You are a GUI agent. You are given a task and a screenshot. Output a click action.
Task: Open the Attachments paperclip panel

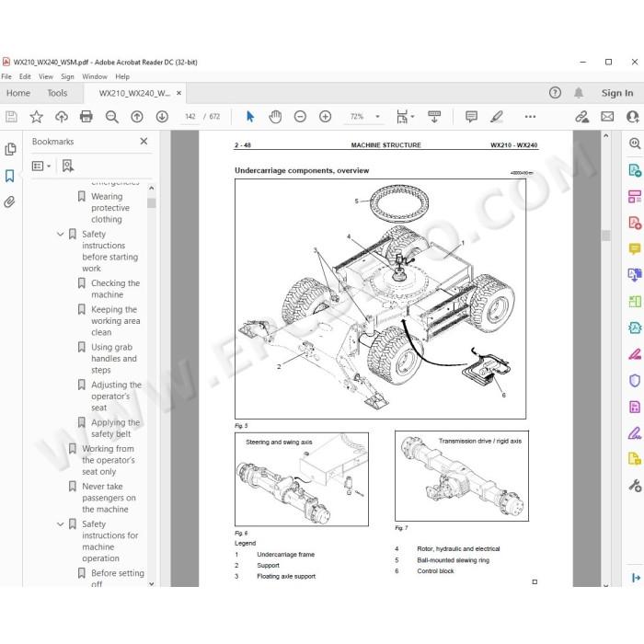click(x=9, y=201)
